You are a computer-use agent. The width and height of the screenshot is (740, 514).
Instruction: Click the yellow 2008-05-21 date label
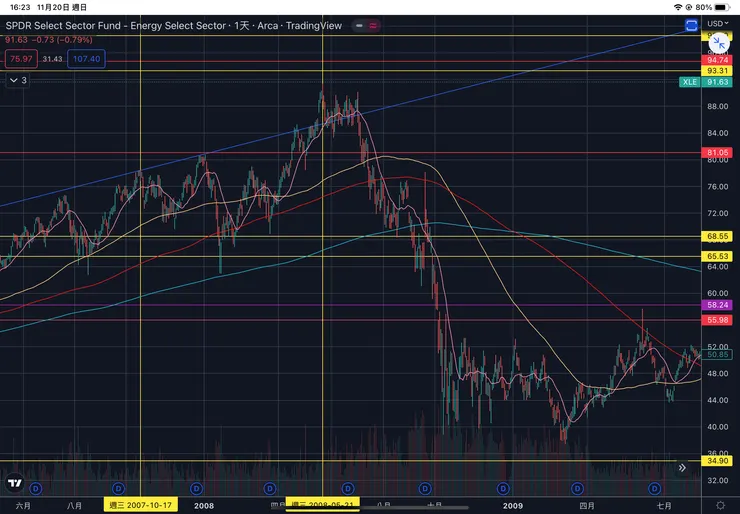click(322, 505)
